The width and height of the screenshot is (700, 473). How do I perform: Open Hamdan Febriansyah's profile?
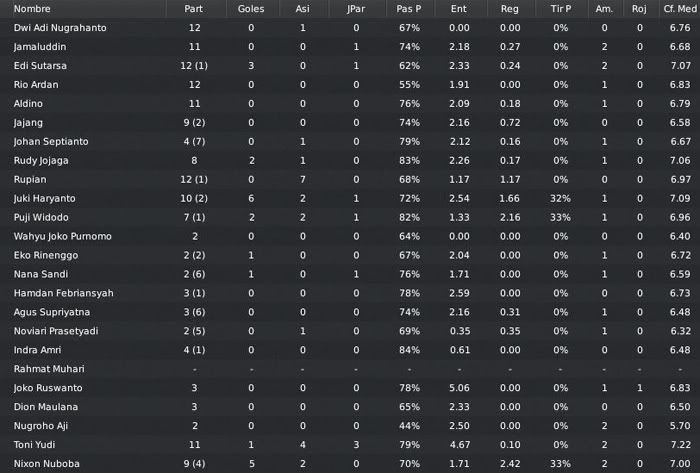point(63,293)
